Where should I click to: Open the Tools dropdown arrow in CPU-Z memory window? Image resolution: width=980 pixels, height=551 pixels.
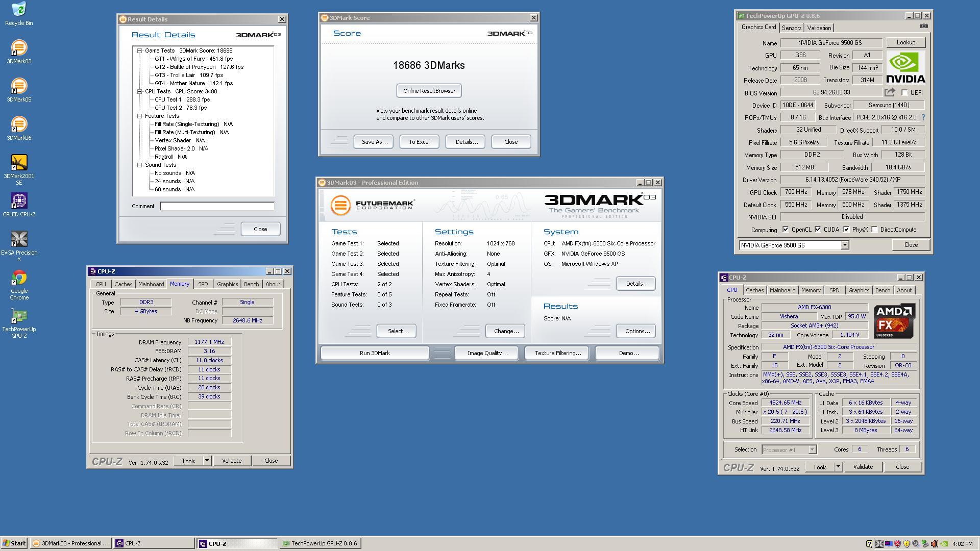207,461
